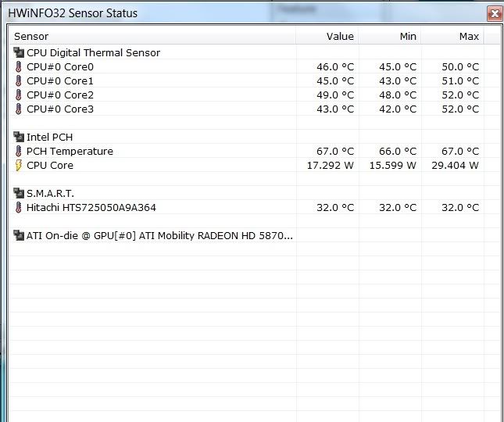Click the thermometer icon beside CPU#0 Core1
The height and width of the screenshot is (422, 504).
18,81
